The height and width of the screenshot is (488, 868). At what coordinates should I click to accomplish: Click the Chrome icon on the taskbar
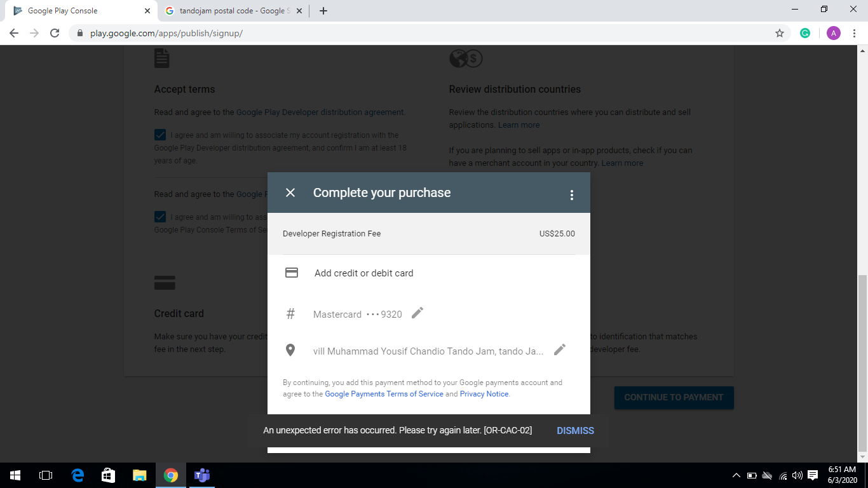coord(171,475)
